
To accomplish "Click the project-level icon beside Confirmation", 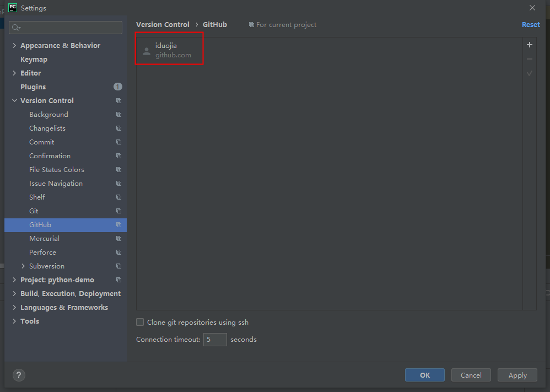I will point(119,156).
